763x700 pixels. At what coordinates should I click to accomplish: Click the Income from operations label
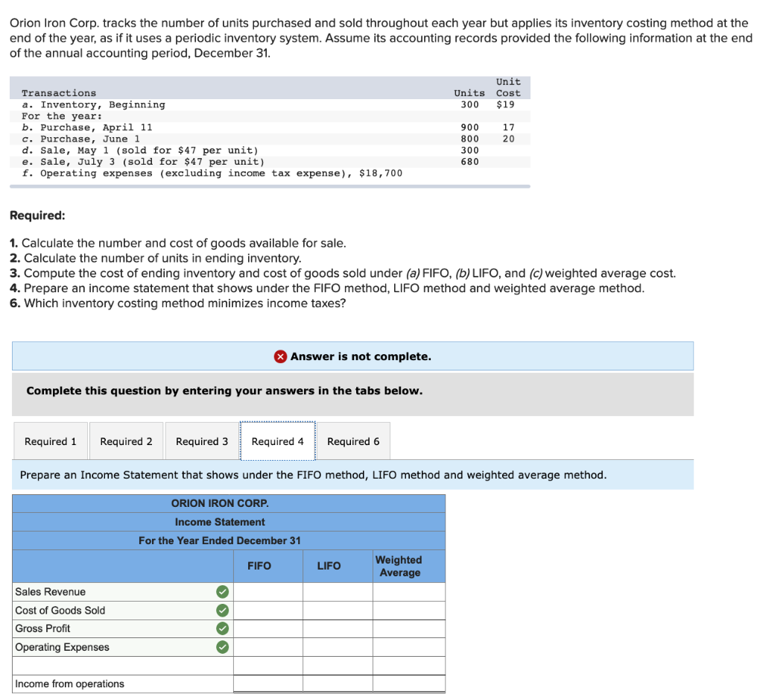(x=69, y=684)
